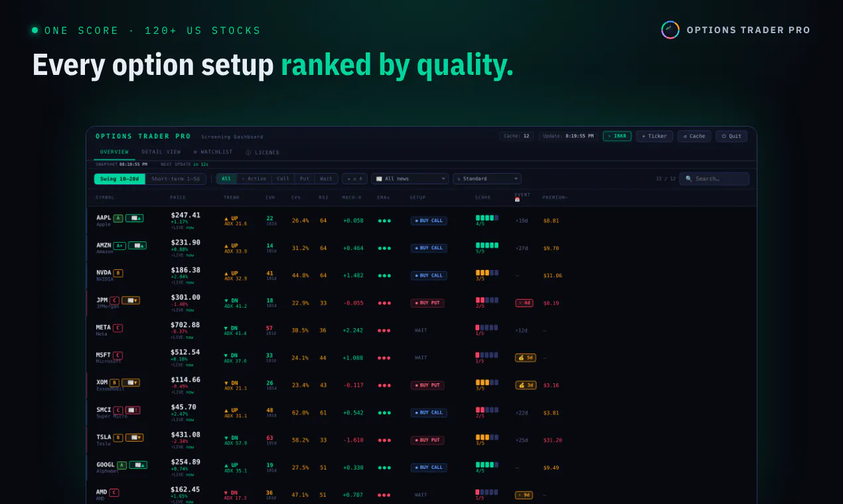Select the Active filter chip
843x504 pixels.
point(254,179)
